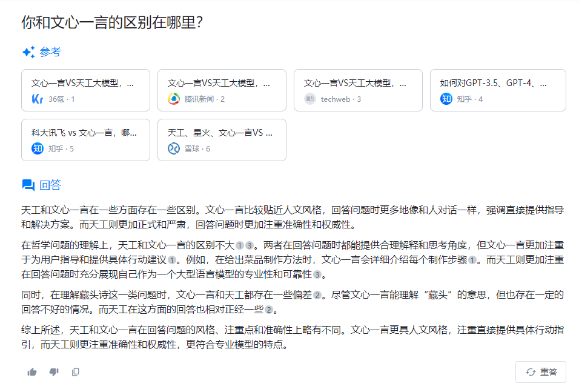Click citation 3 after 专业性和可靠性
Screen dimensions: 579x392
click(x=317, y=274)
